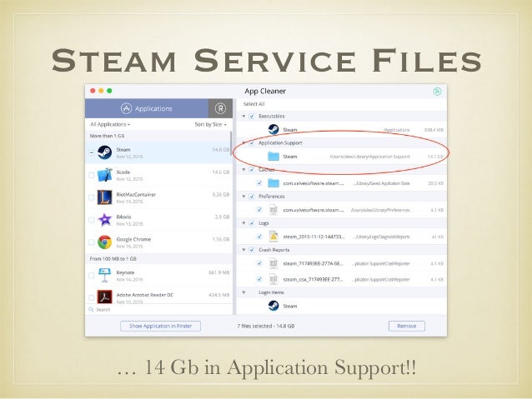Click the '7 files selected - 14.8 GB' status
Viewport: 532px width, 399px height.
point(266,327)
